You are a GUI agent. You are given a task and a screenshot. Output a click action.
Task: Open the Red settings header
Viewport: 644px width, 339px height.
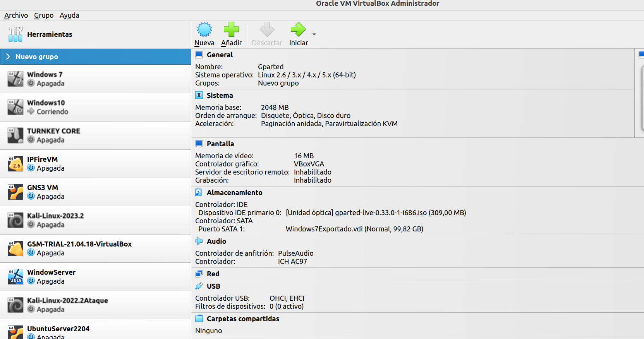click(x=213, y=274)
